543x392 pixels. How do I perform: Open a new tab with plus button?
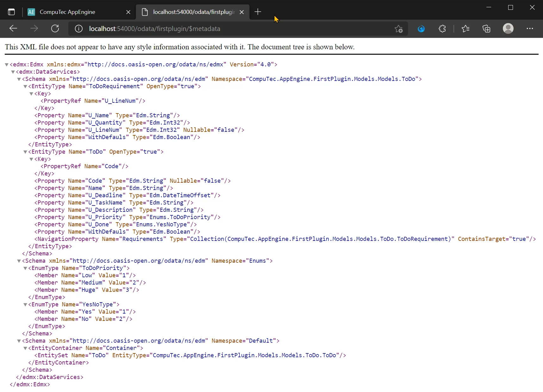258,12
